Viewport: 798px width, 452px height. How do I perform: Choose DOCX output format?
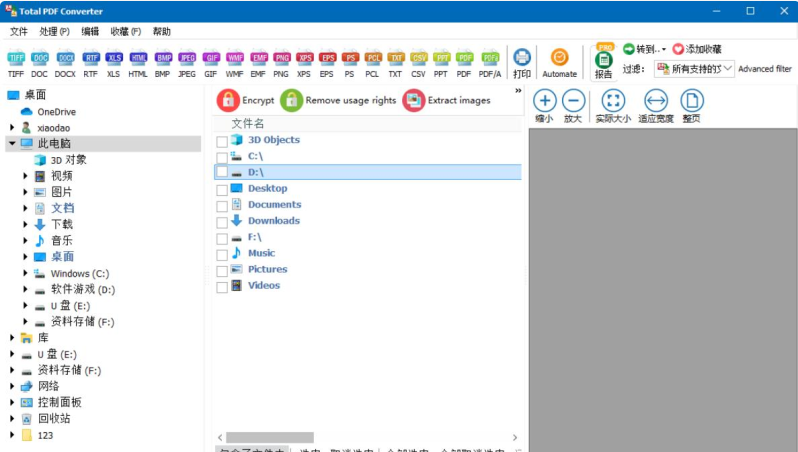coord(65,64)
